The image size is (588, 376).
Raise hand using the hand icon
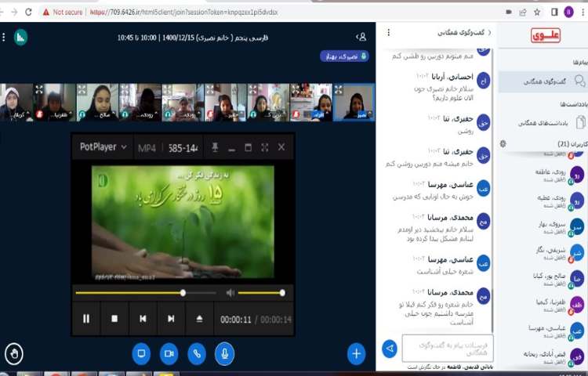point(14,353)
